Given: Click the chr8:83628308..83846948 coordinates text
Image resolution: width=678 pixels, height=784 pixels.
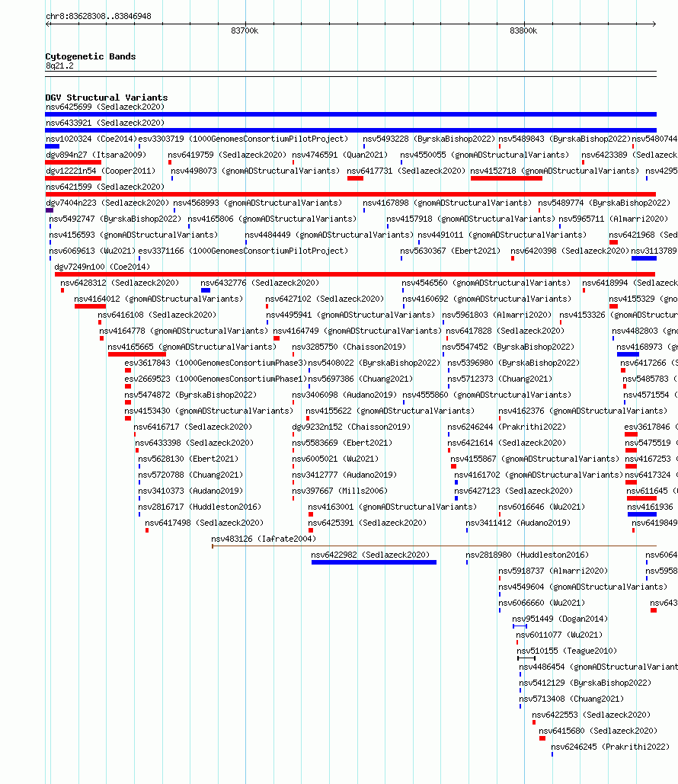Looking at the screenshot, I should tap(98, 17).
